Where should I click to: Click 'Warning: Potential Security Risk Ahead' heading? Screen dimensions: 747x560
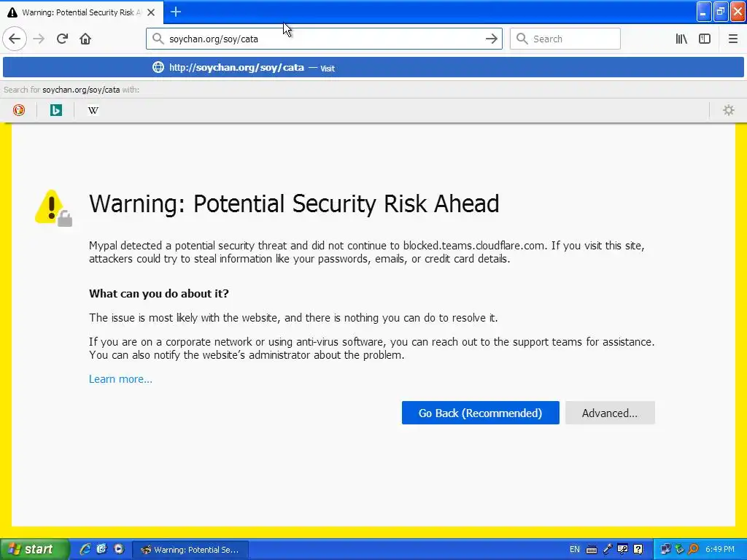(x=294, y=203)
